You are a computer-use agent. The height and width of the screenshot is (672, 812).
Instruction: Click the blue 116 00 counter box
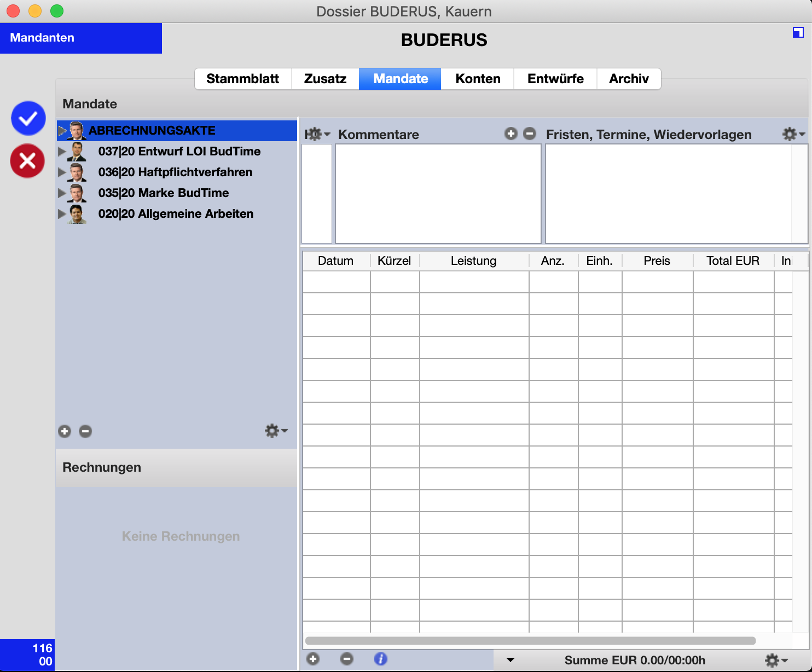(27, 655)
